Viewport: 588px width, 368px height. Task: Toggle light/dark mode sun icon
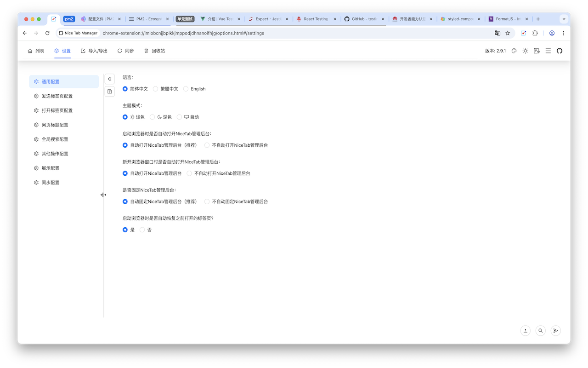point(526,51)
